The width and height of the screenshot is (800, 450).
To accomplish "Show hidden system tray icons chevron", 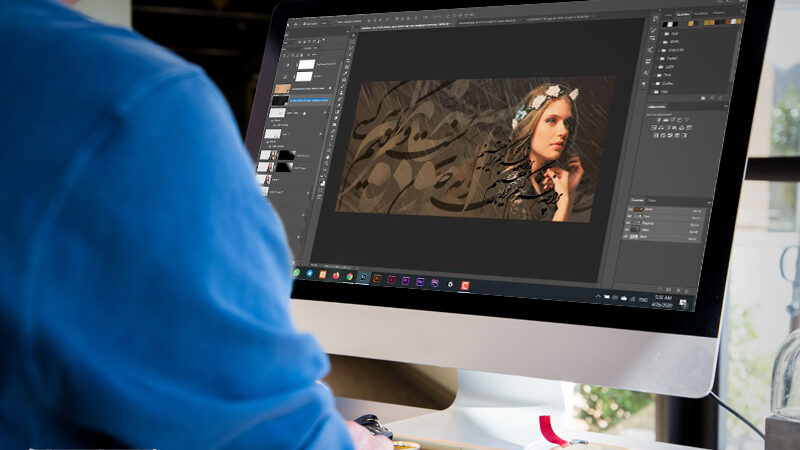I will coord(598,295).
